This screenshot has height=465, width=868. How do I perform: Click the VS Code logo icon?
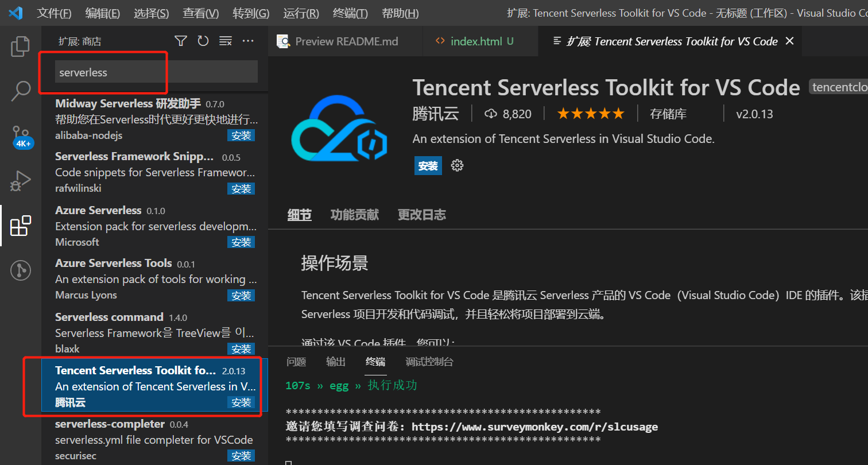click(x=15, y=13)
